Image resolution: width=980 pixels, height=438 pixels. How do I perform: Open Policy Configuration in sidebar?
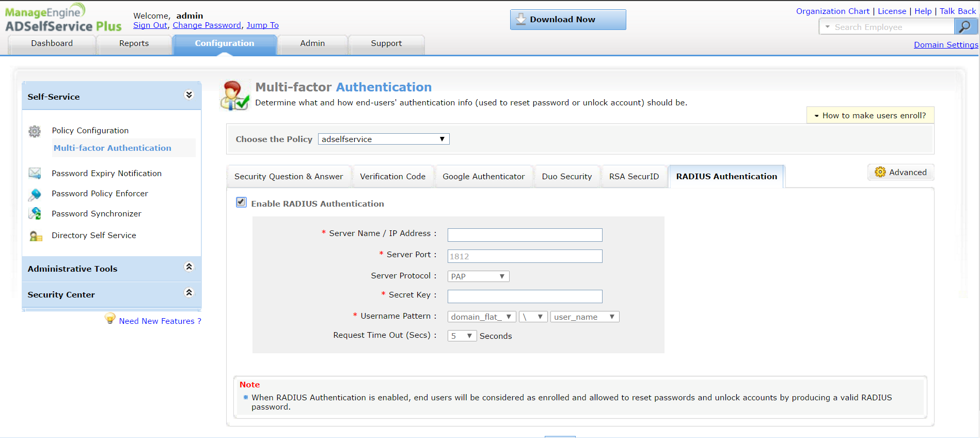(x=90, y=131)
